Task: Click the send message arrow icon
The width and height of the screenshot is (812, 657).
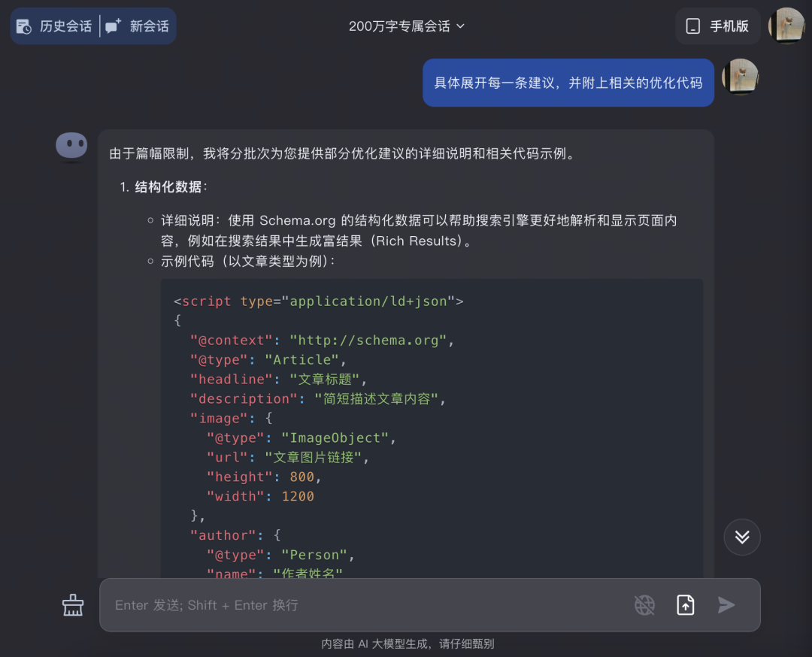Action: tap(726, 604)
